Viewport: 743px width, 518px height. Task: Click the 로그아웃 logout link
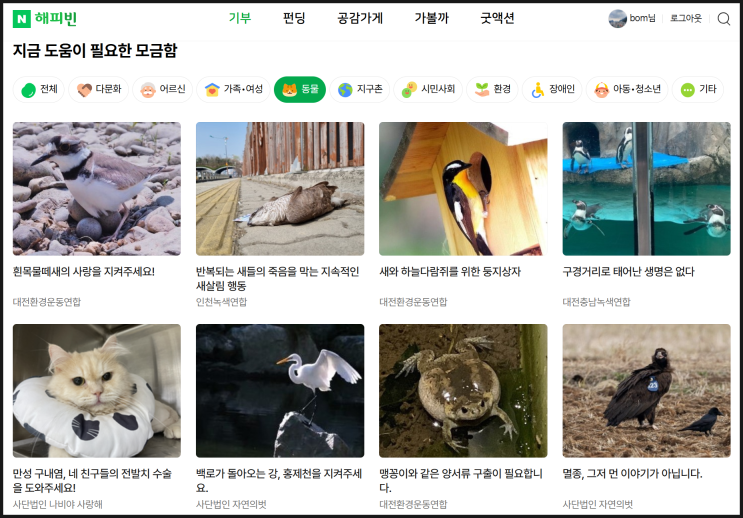686,18
